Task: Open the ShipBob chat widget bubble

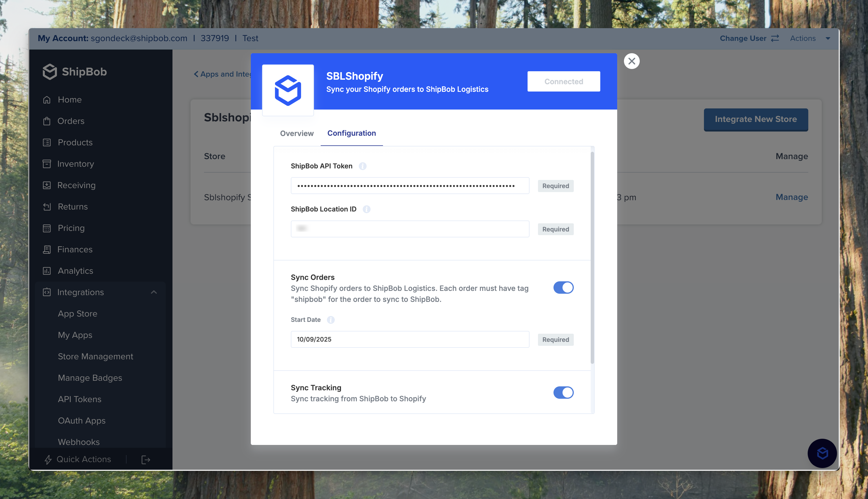Action: [822, 453]
